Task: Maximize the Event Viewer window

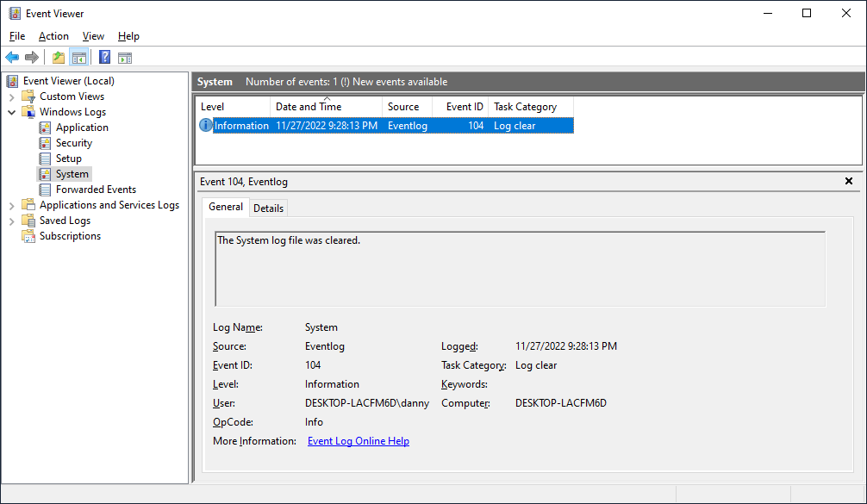Action: pos(807,13)
